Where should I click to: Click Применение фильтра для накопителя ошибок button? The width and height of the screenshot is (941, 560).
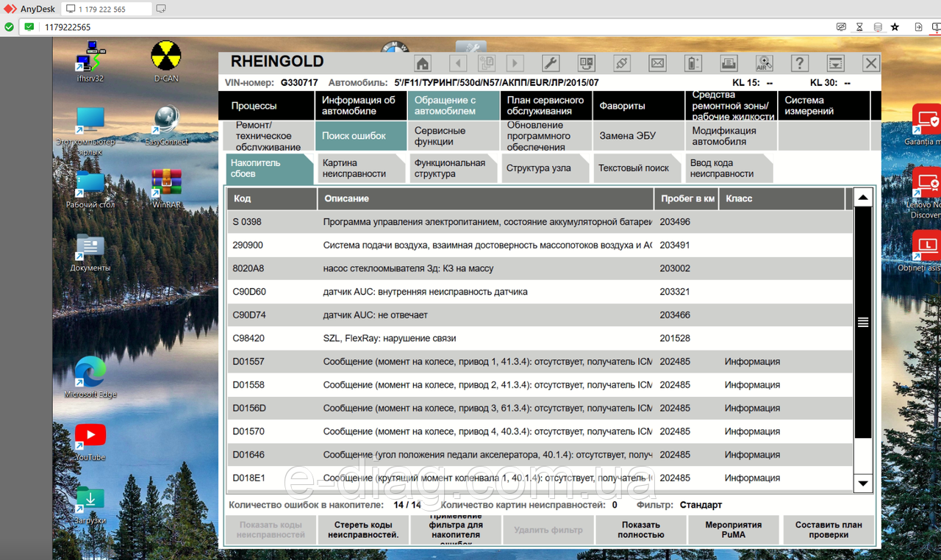click(456, 530)
